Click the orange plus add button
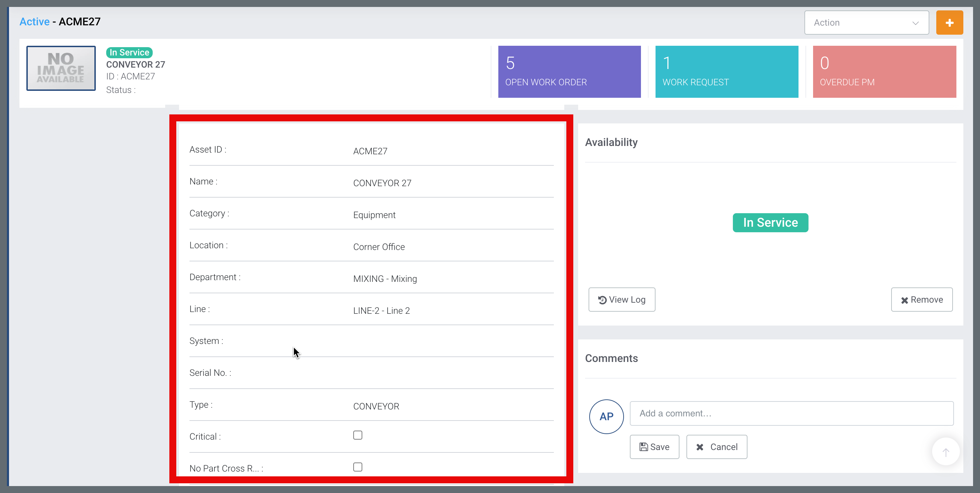980x493 pixels. click(x=949, y=23)
